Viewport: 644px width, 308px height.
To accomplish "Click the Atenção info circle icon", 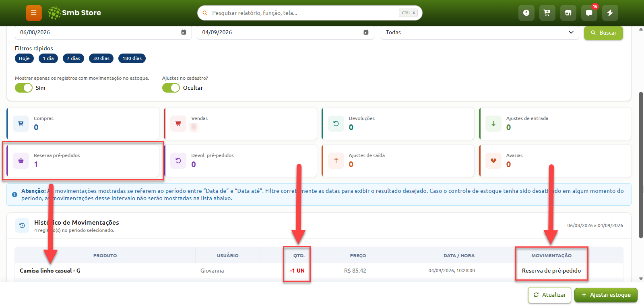I will (x=14, y=194).
